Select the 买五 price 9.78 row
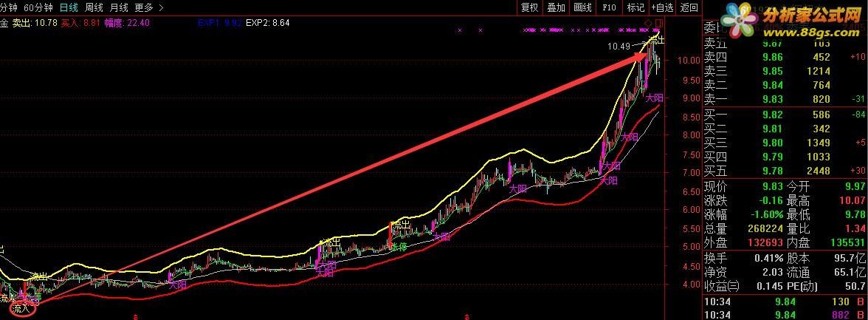 pos(785,171)
